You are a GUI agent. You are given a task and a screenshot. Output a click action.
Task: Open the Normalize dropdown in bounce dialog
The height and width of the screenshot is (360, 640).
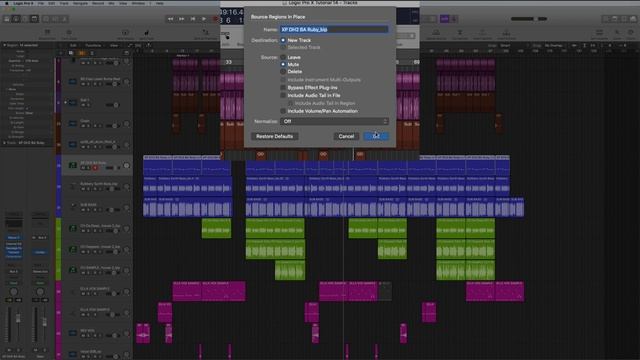(x=334, y=121)
